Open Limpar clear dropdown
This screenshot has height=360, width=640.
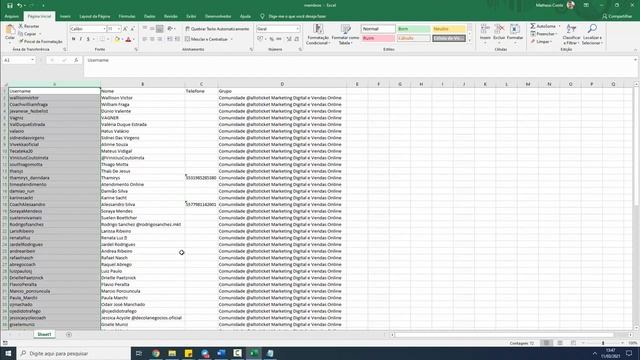click(541, 42)
